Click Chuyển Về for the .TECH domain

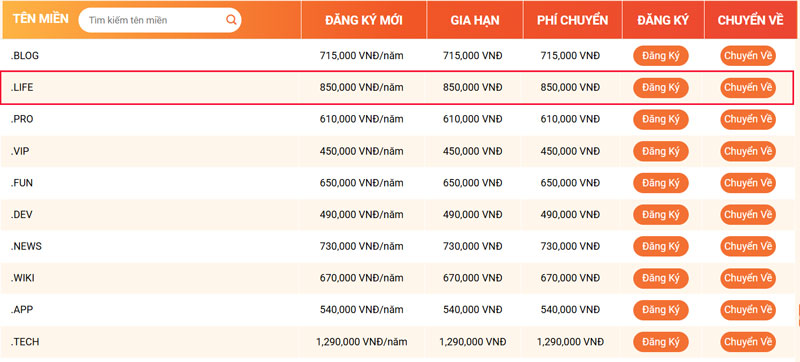click(x=748, y=342)
